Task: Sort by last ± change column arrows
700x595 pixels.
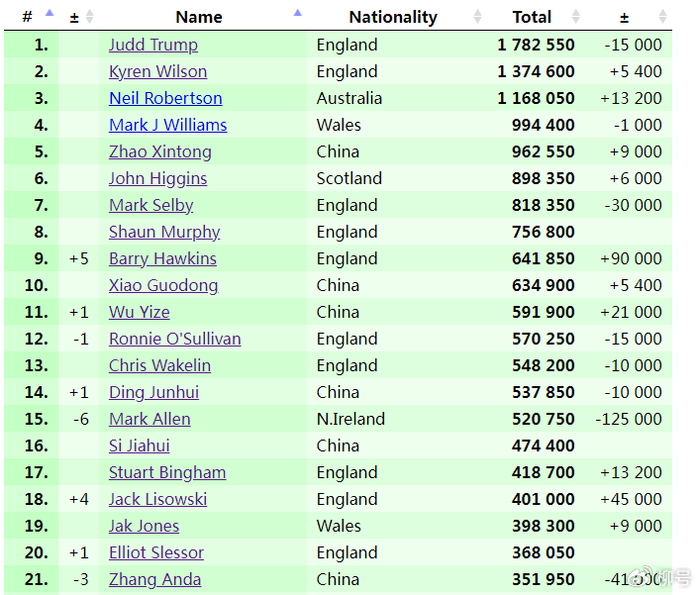Action: (663, 17)
